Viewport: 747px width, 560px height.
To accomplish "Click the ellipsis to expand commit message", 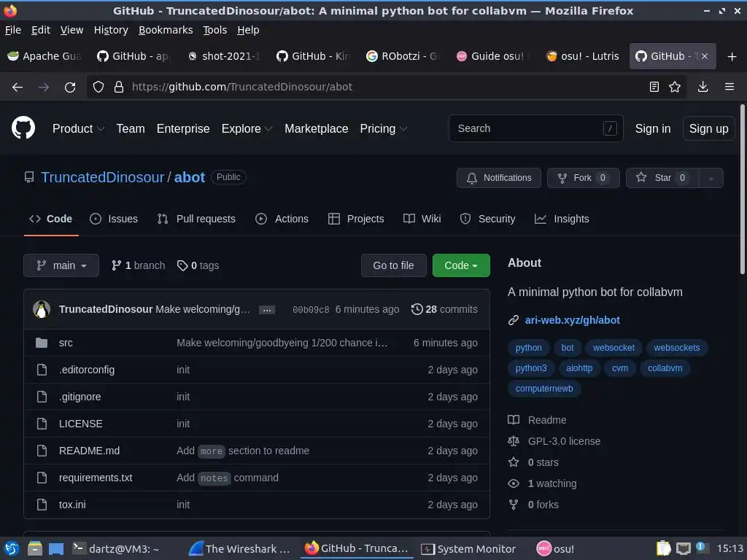I will [267, 310].
